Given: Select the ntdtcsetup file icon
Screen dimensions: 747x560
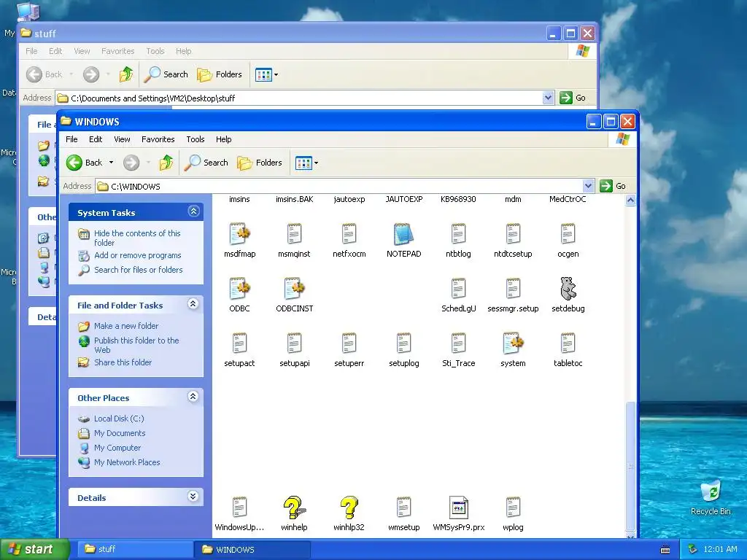Looking at the screenshot, I should click(x=513, y=234).
